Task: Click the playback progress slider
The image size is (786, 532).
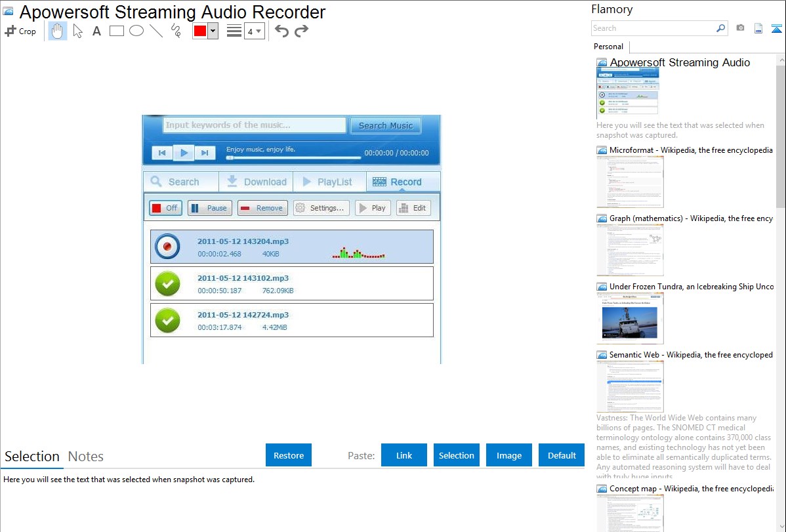Action: tap(294, 158)
